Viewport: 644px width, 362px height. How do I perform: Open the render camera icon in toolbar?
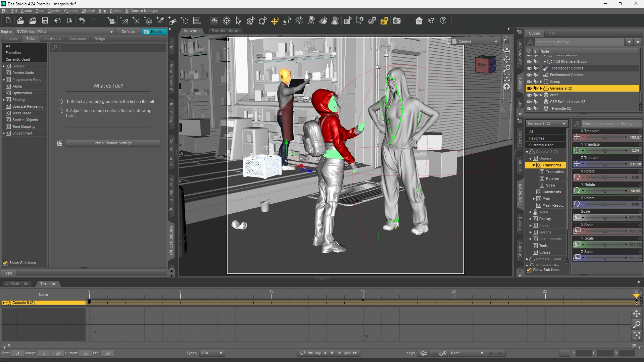pyautogui.click(x=397, y=21)
